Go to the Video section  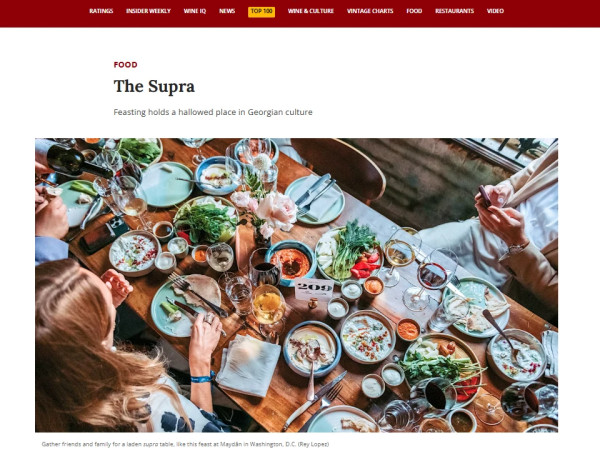point(495,11)
